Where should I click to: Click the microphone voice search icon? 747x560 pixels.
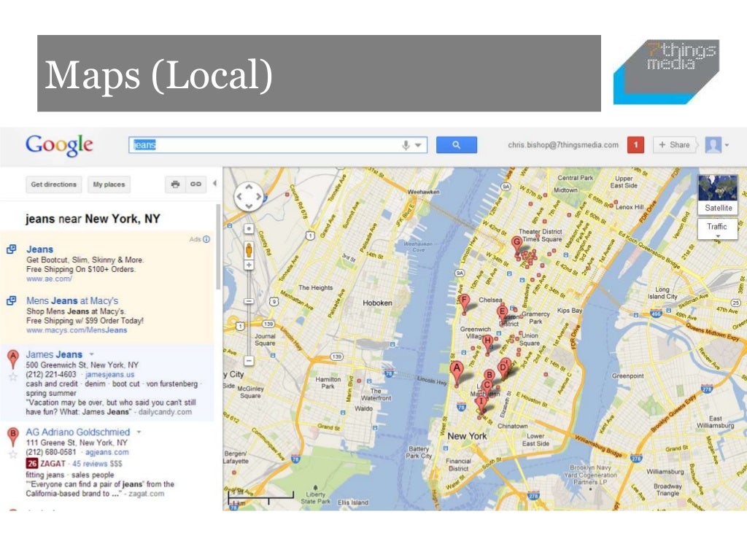pyautogui.click(x=406, y=145)
